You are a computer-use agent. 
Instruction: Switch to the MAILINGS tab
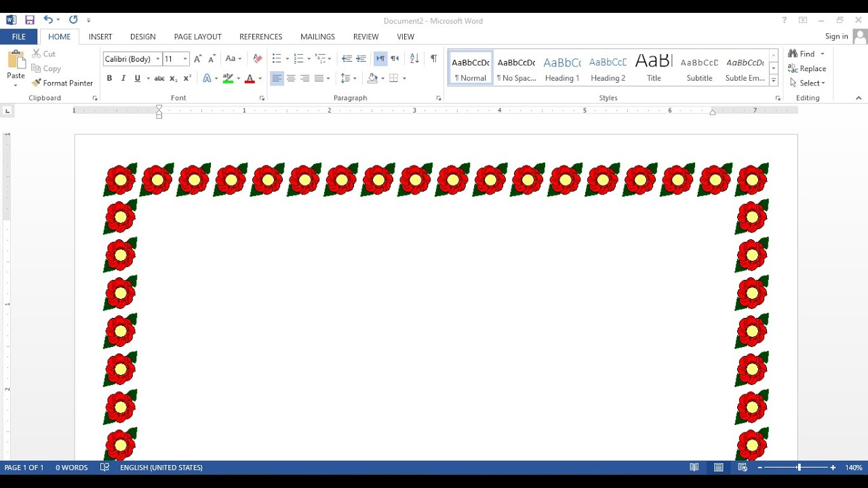317,37
